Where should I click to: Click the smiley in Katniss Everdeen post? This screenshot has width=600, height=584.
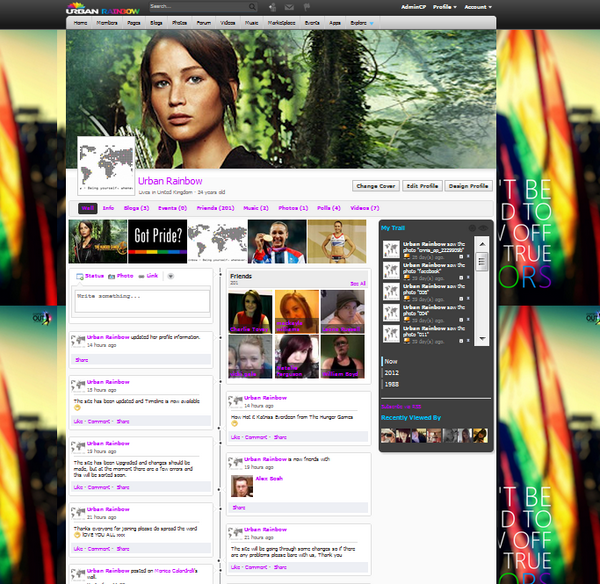click(x=235, y=424)
